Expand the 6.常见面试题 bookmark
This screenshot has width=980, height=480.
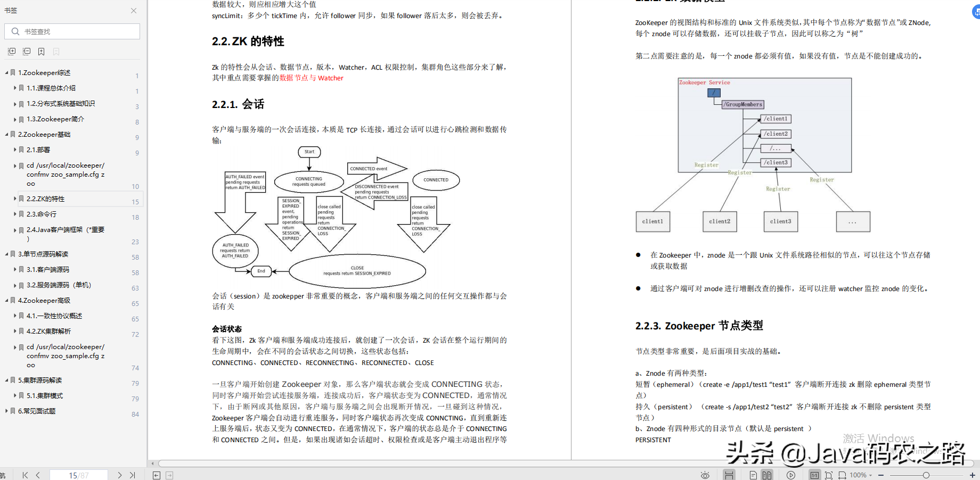(x=6, y=411)
